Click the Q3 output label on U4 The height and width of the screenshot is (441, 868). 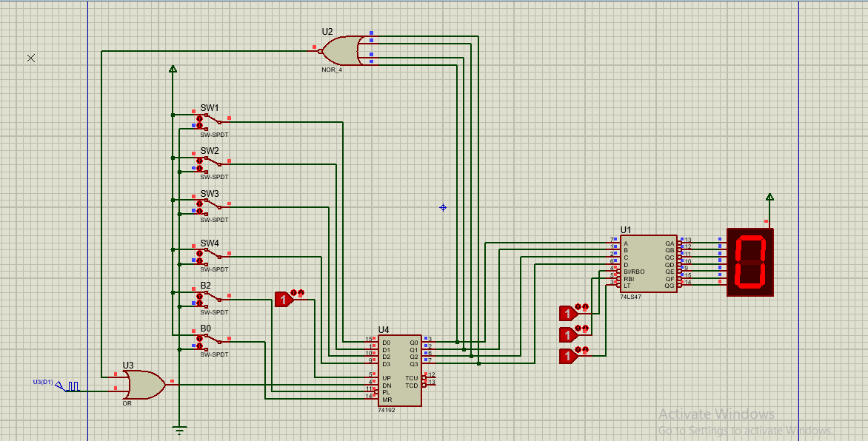pyautogui.click(x=413, y=364)
